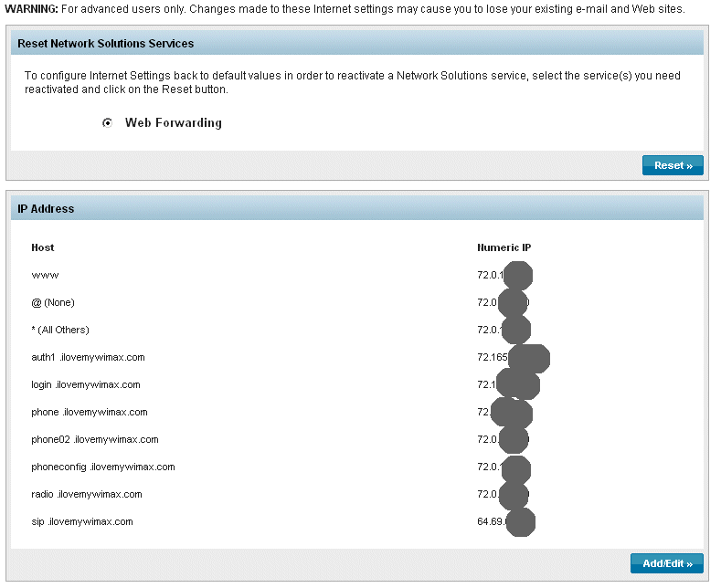This screenshot has height=588, width=721.
Task: Click the phone .ilovemywimax.com host
Action: (90, 412)
